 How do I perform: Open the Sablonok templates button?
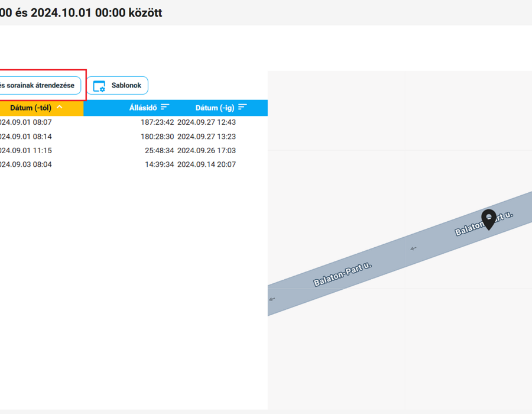tap(117, 86)
